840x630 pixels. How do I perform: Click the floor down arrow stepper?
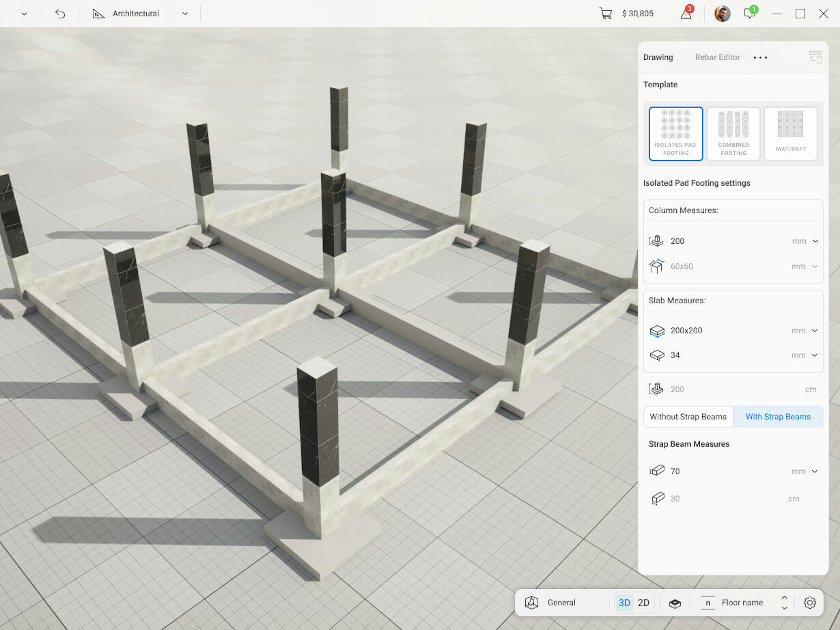pos(785,608)
